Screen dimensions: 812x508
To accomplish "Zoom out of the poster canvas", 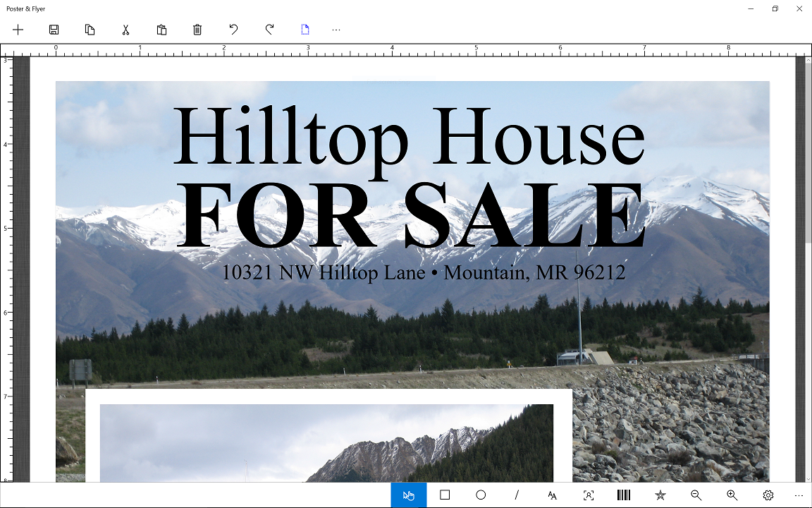I will 696,495.
